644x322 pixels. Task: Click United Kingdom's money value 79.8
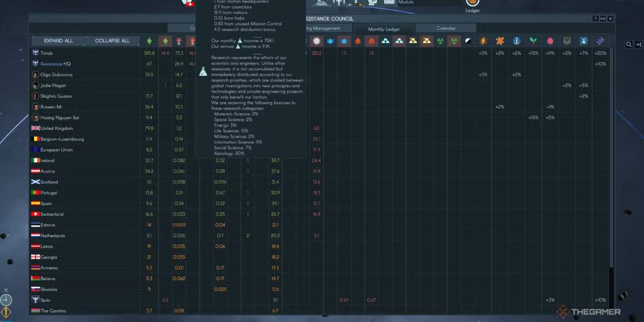(149, 128)
